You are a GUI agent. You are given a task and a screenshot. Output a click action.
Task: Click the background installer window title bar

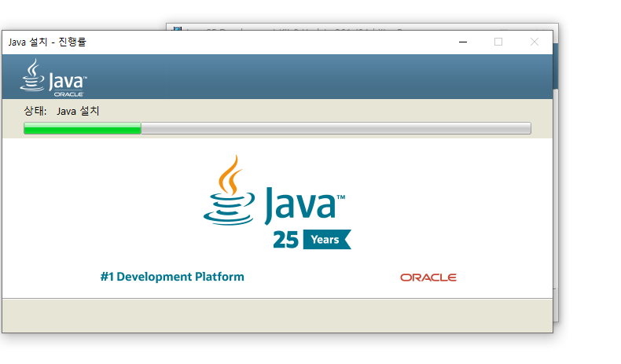[x=362, y=27]
